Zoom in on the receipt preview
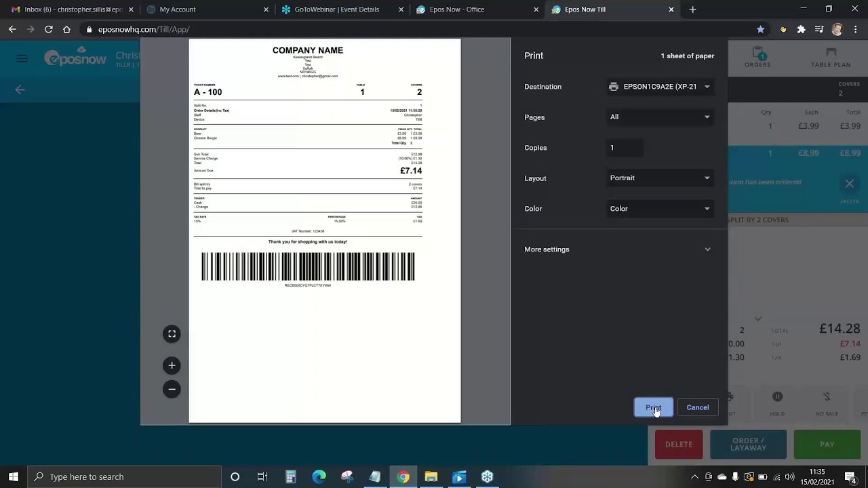 point(172,365)
